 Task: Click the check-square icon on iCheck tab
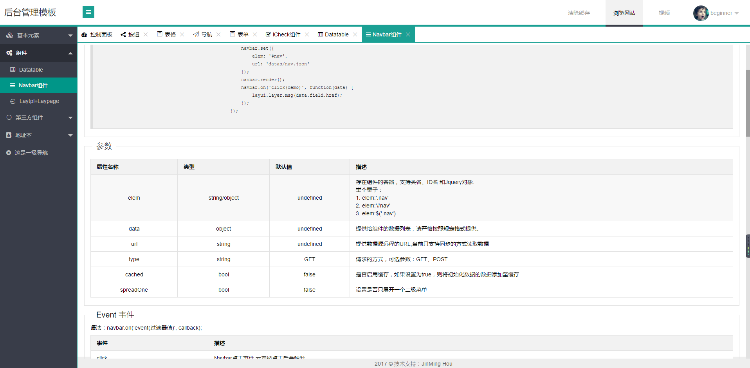(x=268, y=34)
